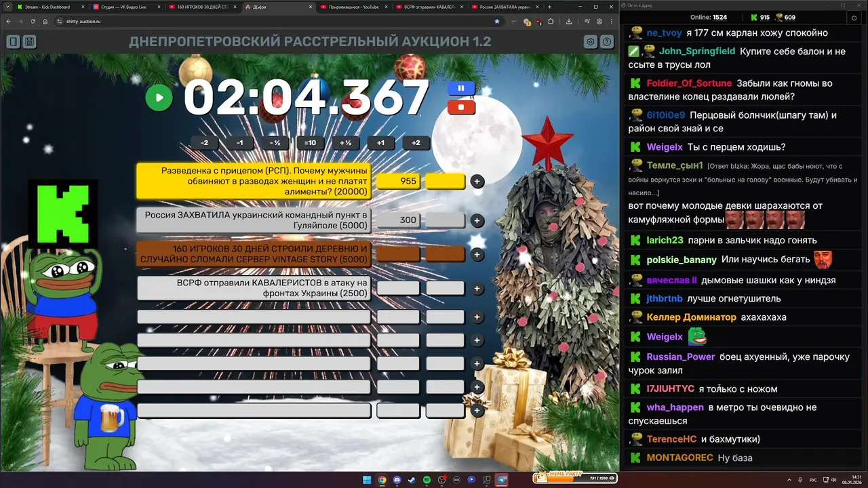This screenshot has width=868, height=488.
Task: Click the Meme Party progress bar 781 / 1500
Action: click(575, 478)
